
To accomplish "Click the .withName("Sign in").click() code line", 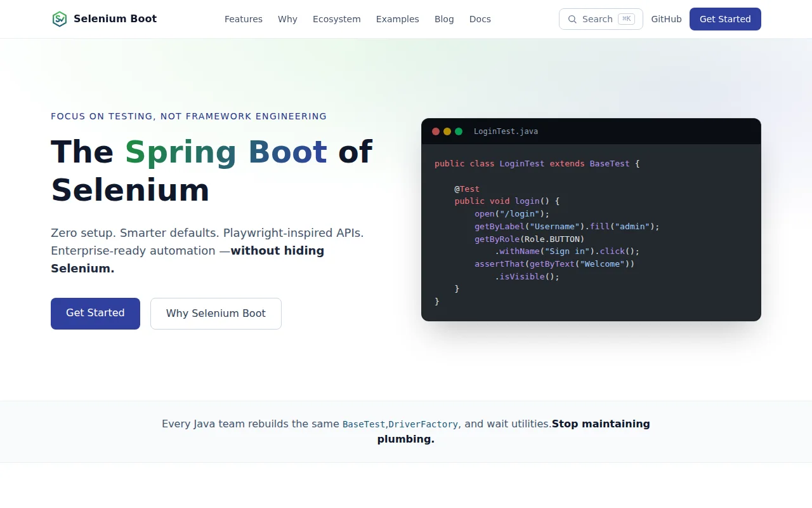I will point(567,251).
